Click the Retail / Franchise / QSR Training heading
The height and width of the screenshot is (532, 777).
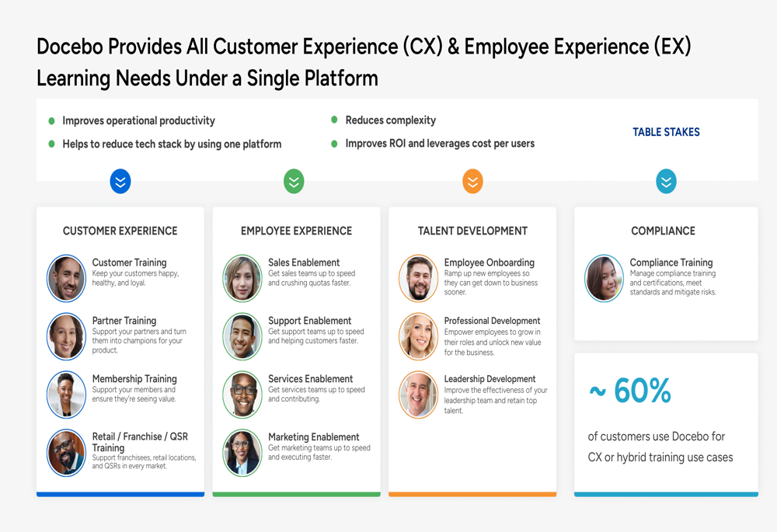pos(140,442)
